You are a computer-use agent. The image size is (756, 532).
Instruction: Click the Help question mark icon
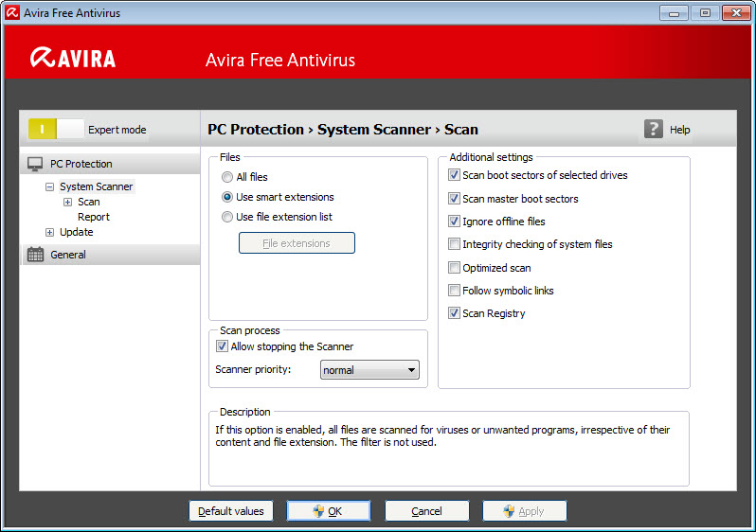point(654,129)
